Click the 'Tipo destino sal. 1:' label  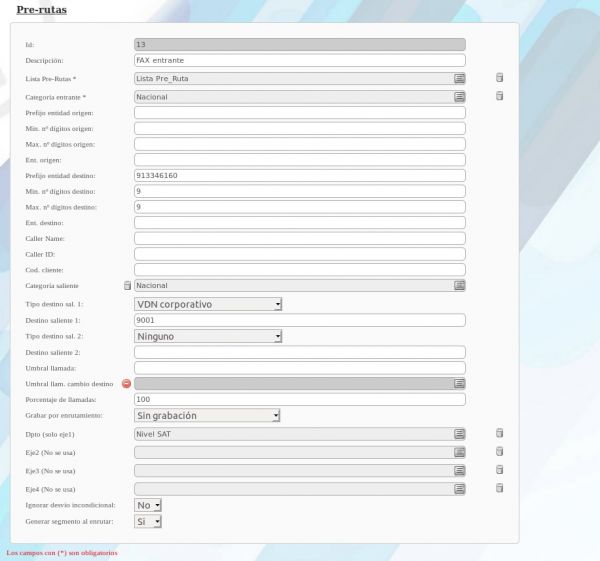tap(54, 304)
